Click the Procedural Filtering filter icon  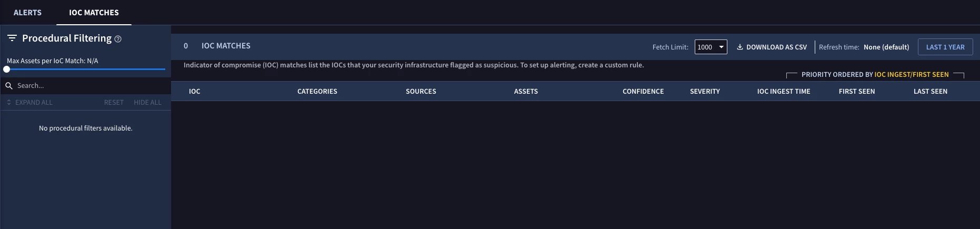[x=12, y=38]
